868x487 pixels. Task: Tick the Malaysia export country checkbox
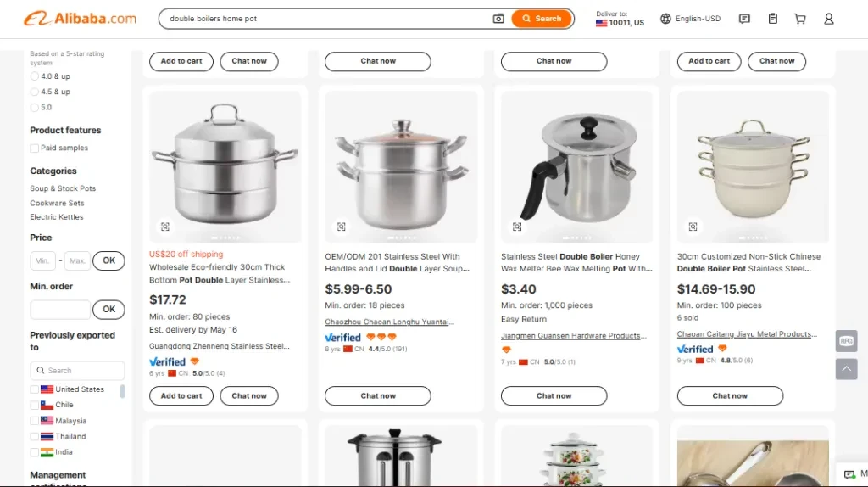point(35,421)
